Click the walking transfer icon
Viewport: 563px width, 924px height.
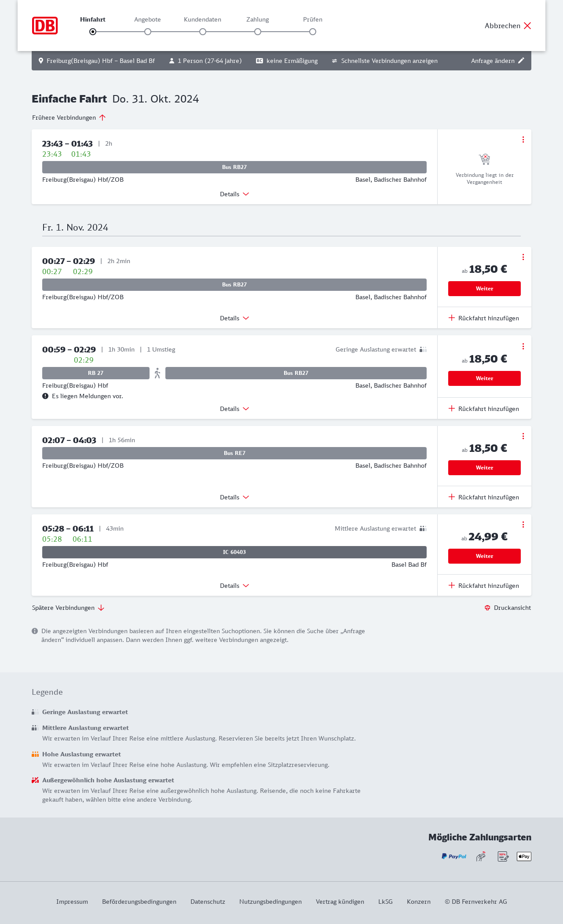click(x=157, y=373)
